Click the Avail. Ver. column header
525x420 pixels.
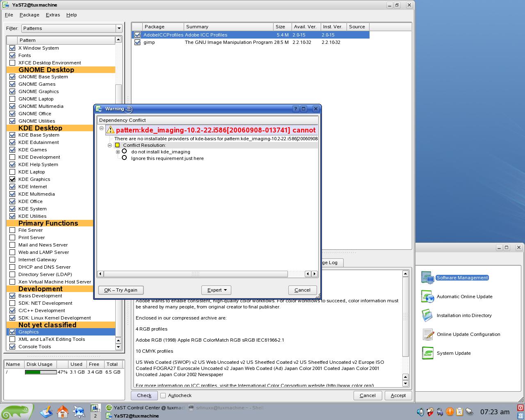click(x=306, y=27)
